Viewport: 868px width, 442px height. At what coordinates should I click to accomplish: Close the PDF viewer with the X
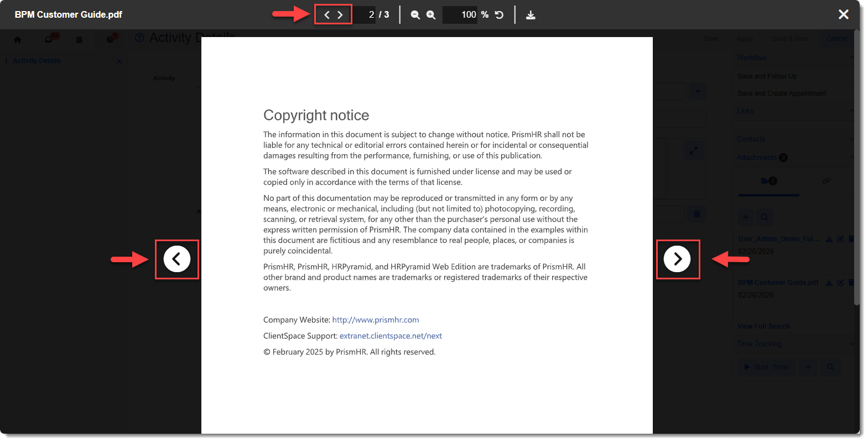(x=843, y=14)
